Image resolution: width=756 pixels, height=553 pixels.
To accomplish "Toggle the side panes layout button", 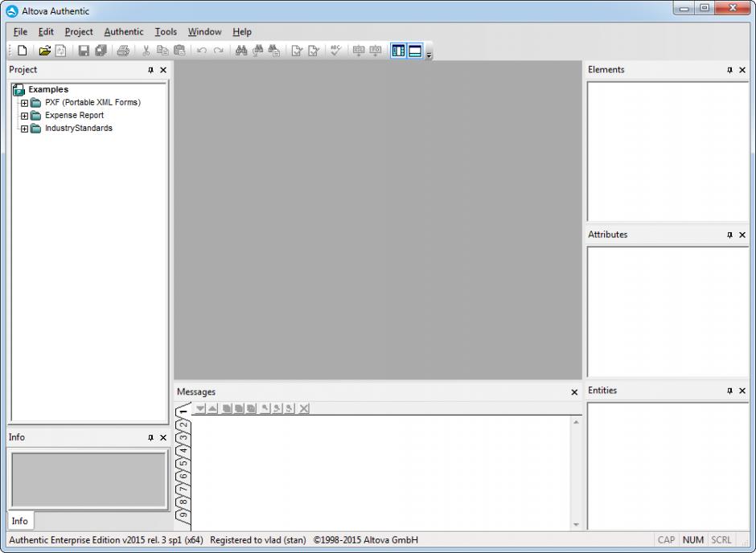I will pyautogui.click(x=398, y=51).
